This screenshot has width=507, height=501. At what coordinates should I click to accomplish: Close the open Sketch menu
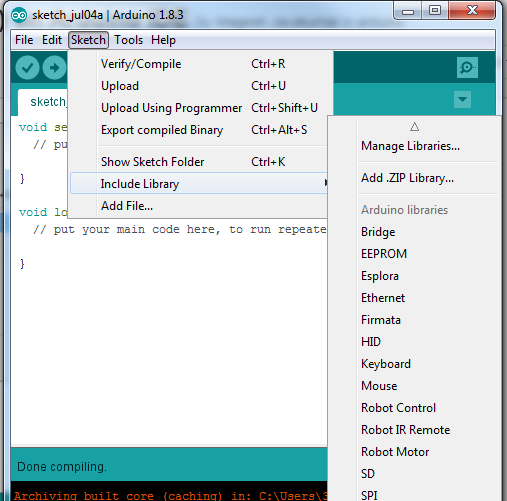88,40
